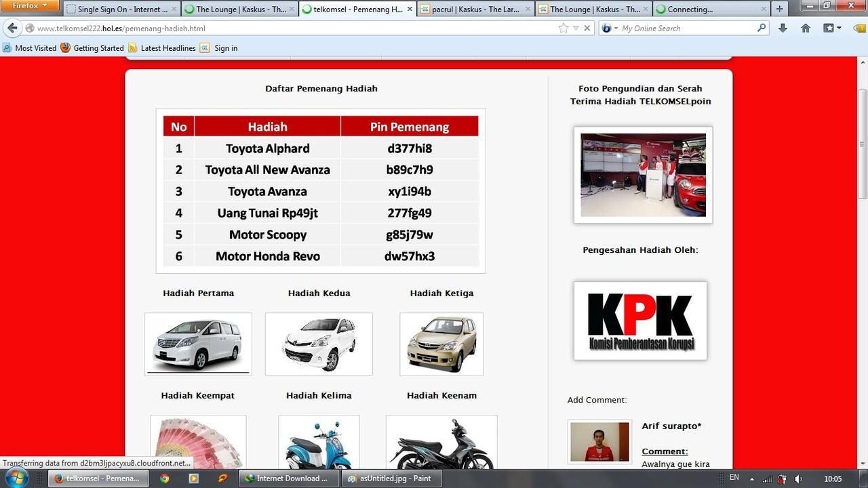Click the winners table image
Image resolution: width=868 pixels, height=488 pixels.
tap(321, 191)
